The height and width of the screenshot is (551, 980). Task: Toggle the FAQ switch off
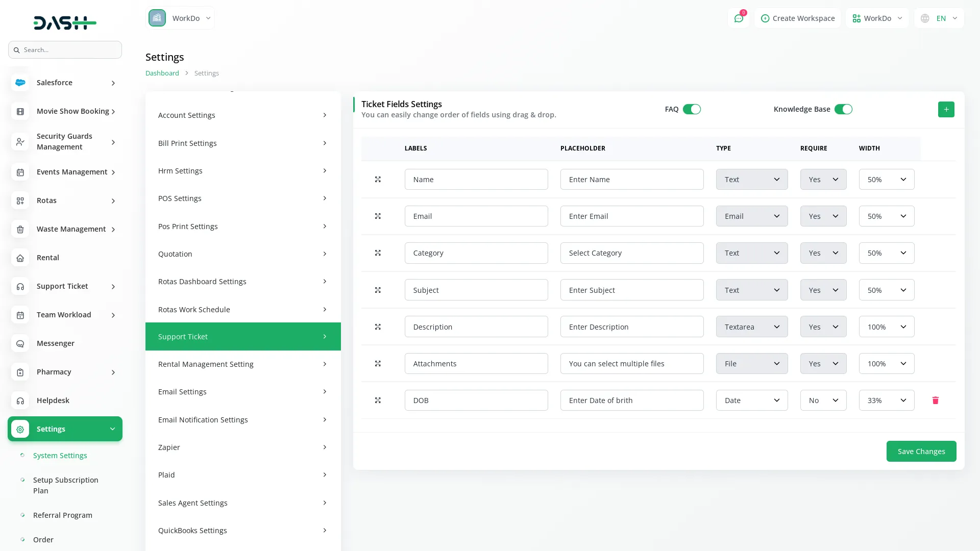[x=692, y=109]
